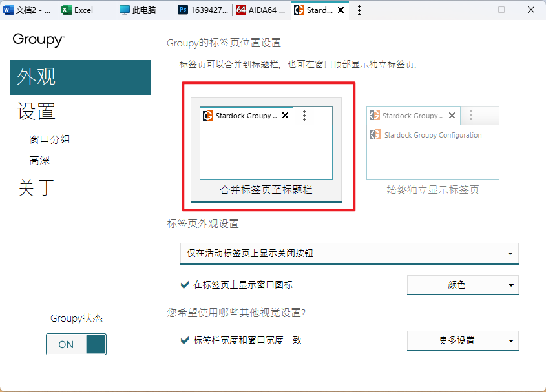Click the Excel icon in the tab bar
This screenshot has height=392, width=546.
pyautogui.click(x=66, y=10)
